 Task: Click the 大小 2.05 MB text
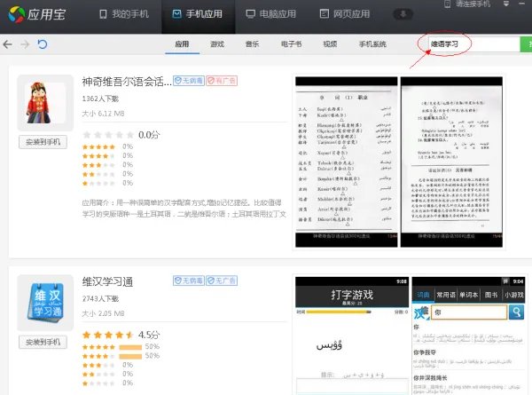103,313
